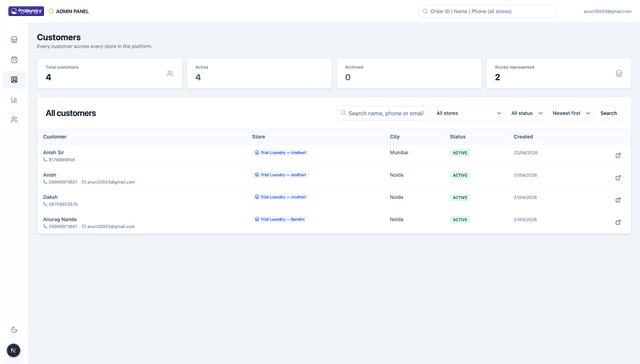The height and width of the screenshot is (364, 640).
Task: Open the Analytics chart icon in the sidebar
Action: (x=14, y=100)
